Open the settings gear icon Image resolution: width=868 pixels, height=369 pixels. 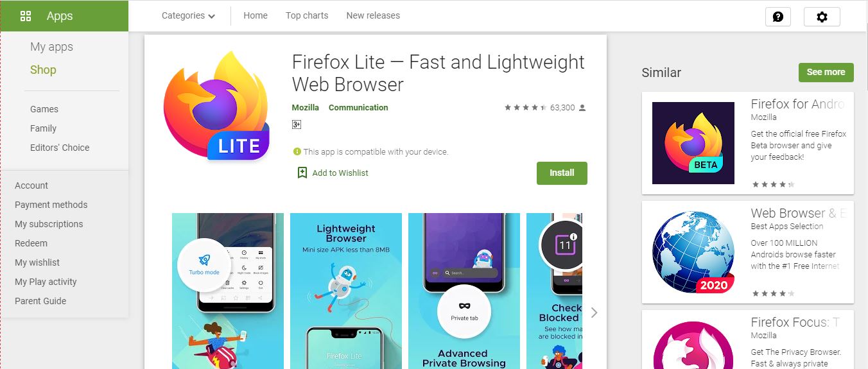(822, 17)
